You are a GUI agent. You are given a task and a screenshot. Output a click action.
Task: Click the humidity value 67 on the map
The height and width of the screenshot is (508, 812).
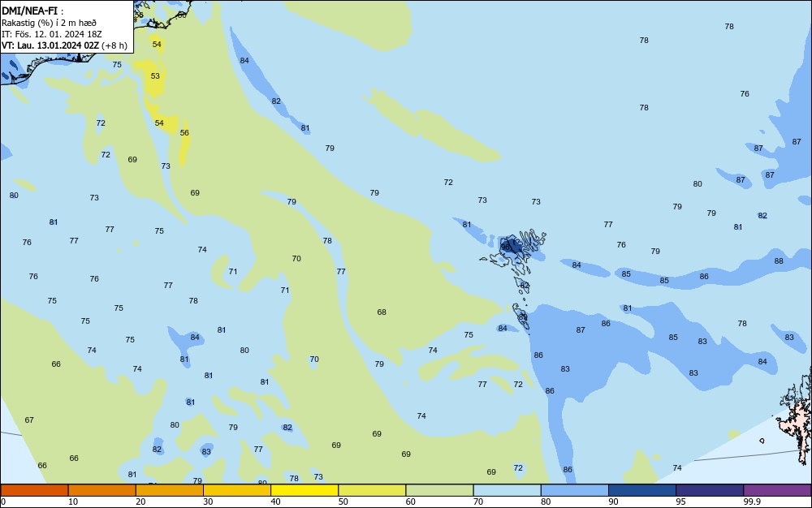tap(29, 420)
